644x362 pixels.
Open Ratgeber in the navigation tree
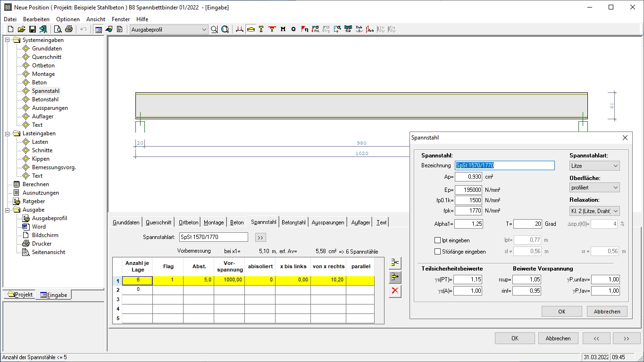coord(34,201)
